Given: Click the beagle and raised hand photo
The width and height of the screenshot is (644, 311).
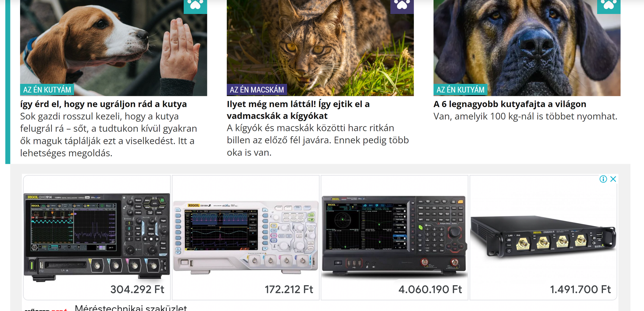Looking at the screenshot, I should pos(113,48).
